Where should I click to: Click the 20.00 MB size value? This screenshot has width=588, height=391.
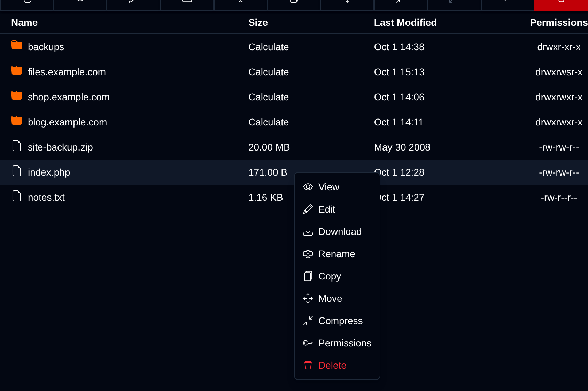point(269,147)
